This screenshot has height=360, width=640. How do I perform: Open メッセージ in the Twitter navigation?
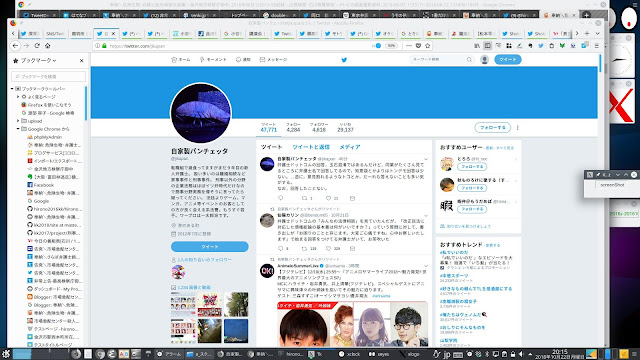click(x=273, y=60)
